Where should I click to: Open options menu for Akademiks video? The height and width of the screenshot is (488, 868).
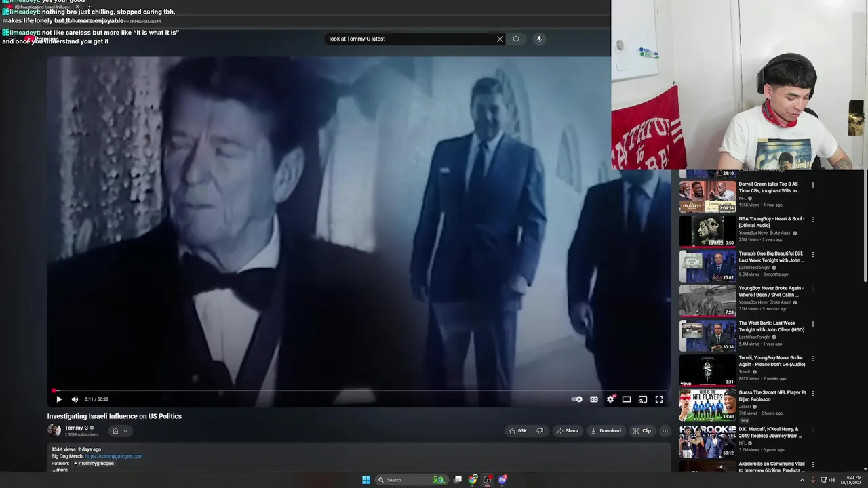[813, 465]
